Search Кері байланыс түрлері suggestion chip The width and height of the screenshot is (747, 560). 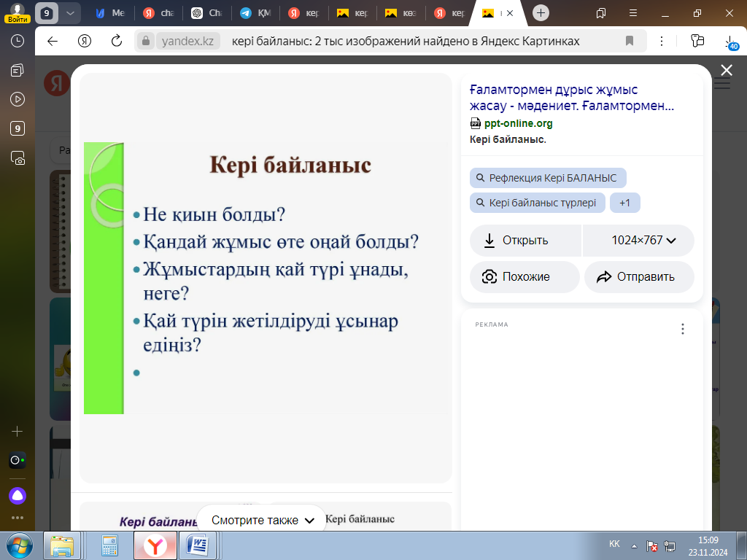coord(538,203)
